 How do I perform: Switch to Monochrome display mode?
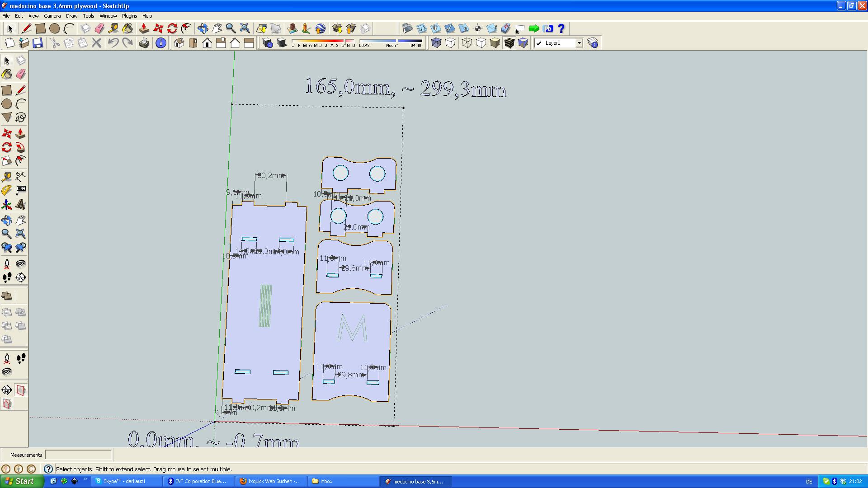(x=522, y=43)
